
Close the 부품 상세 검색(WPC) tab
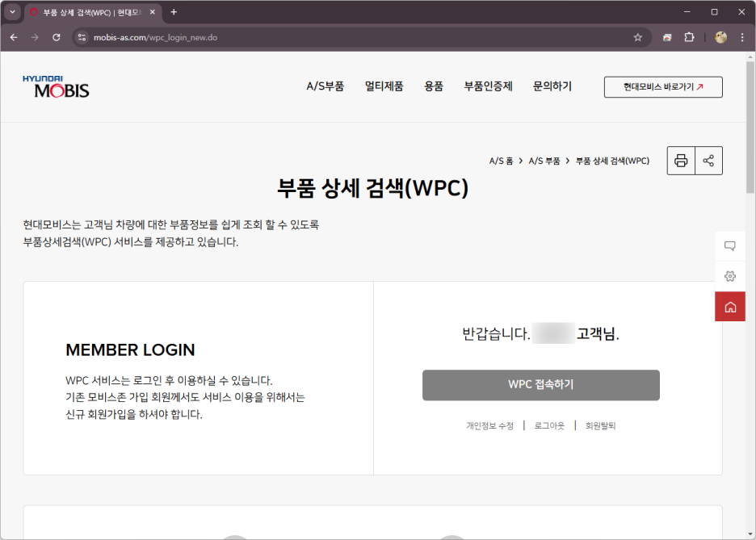(x=153, y=12)
